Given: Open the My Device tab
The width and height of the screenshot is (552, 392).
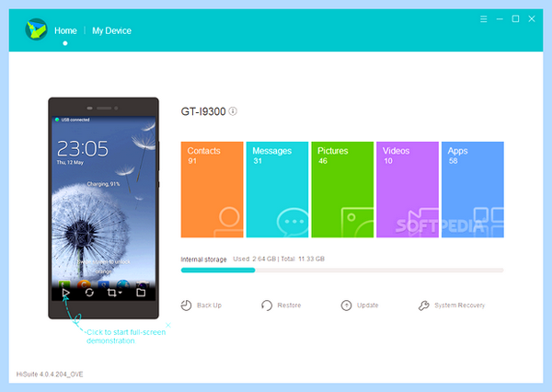Looking at the screenshot, I should (111, 30).
